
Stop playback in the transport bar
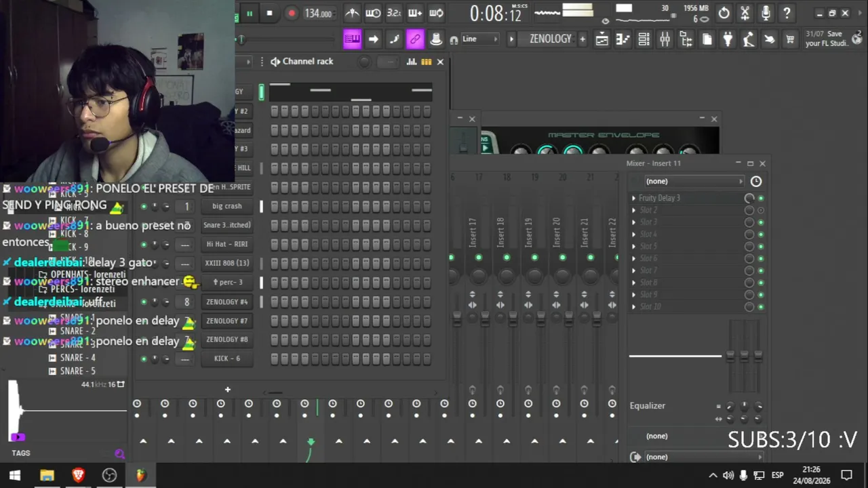coord(269,14)
